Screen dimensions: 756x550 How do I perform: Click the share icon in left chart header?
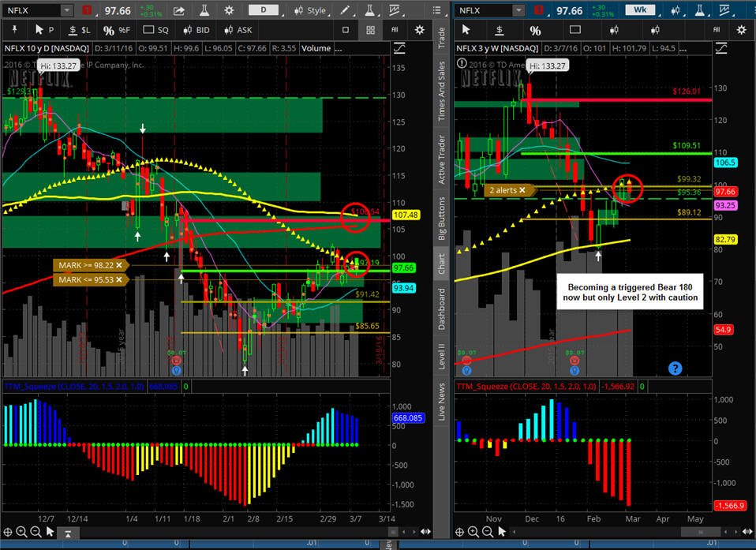[x=179, y=10]
